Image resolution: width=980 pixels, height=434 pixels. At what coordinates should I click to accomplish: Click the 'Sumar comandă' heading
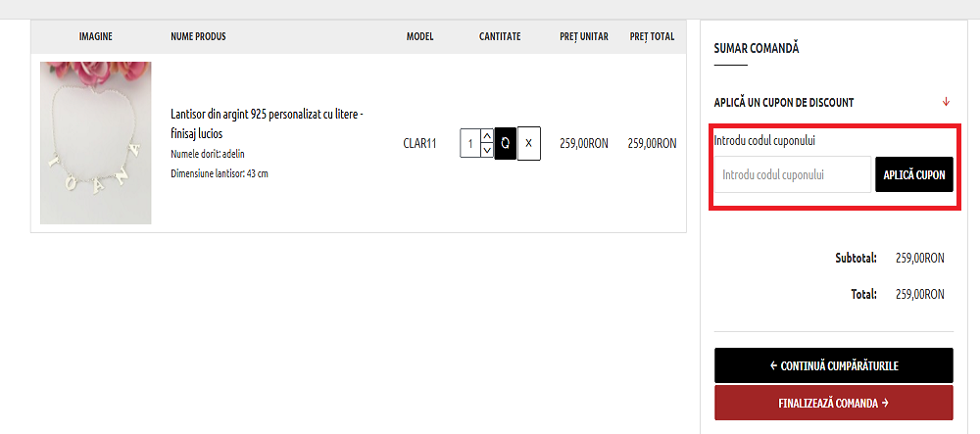click(x=757, y=47)
